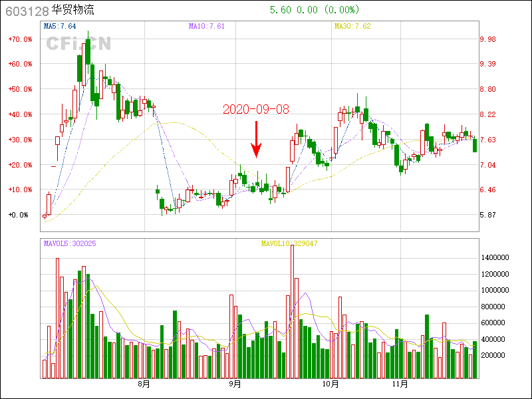532x399 pixels.
Task: Click the +20.0% axis label
Action: [21, 165]
